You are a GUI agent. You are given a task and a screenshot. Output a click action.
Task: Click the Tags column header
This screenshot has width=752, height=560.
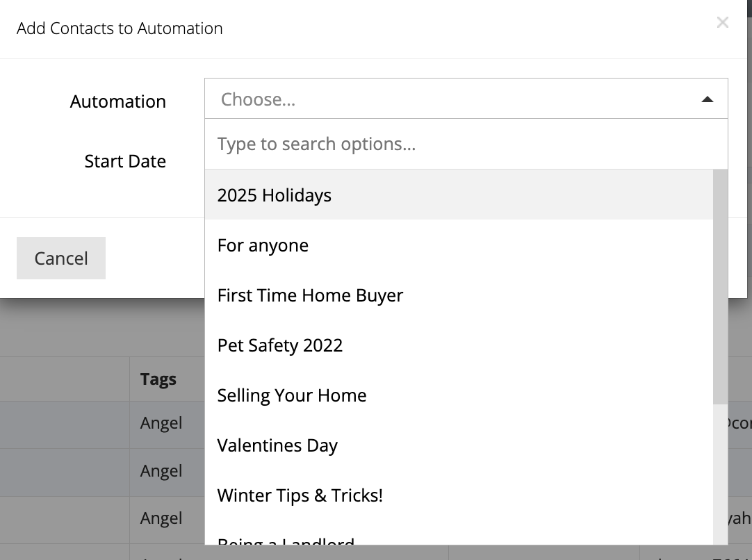158,379
